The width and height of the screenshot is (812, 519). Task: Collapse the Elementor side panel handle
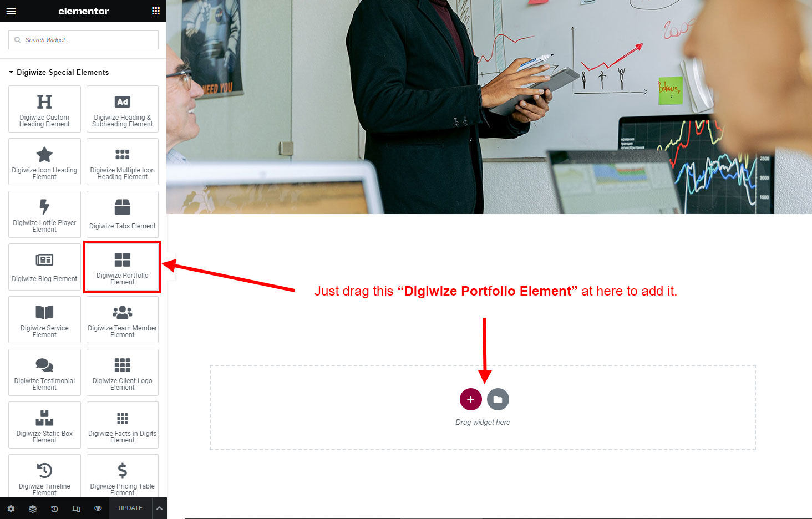pyautogui.click(x=171, y=266)
